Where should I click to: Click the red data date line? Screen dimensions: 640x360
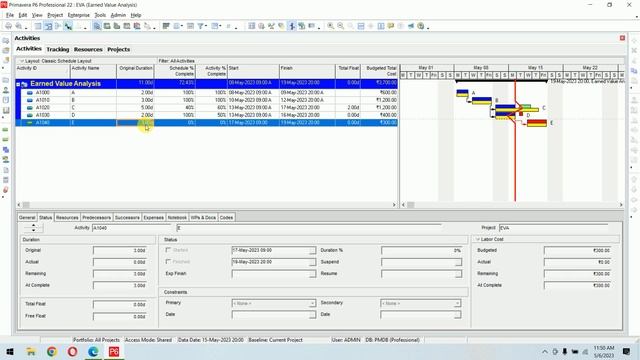515,163
